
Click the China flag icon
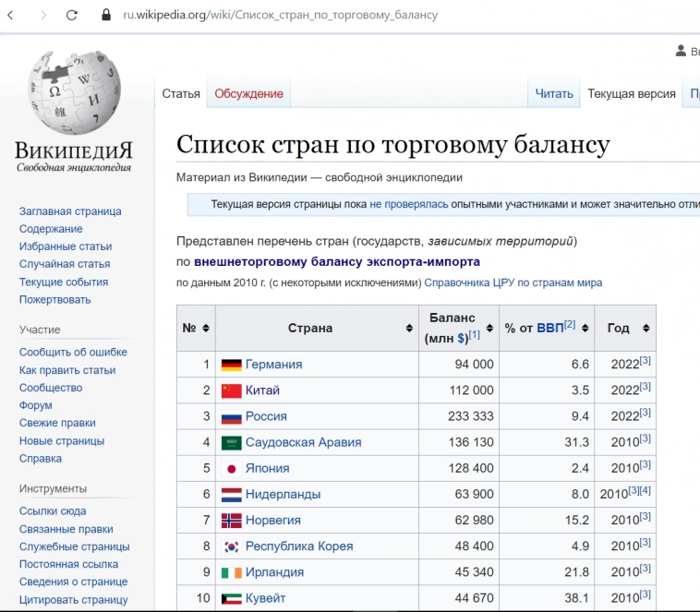tap(231, 390)
